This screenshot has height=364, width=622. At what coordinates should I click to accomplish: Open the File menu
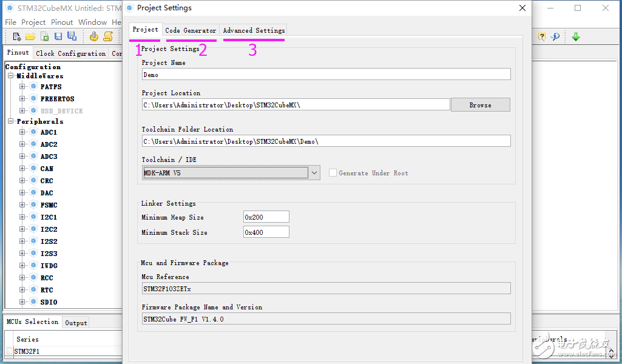click(11, 22)
